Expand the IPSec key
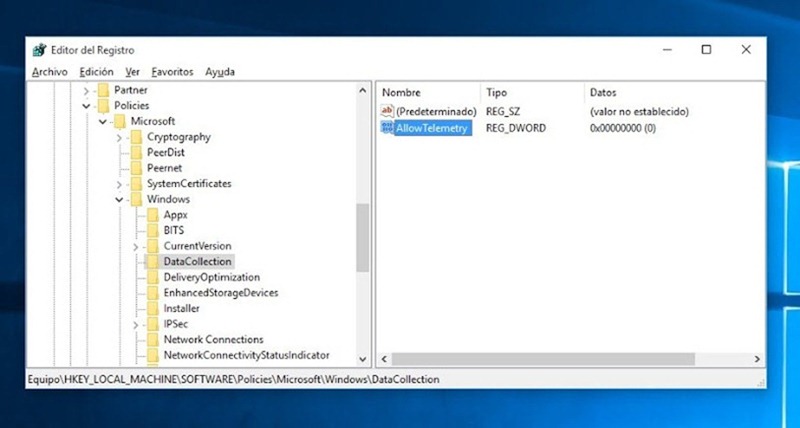This screenshot has width=800, height=428. tap(135, 324)
